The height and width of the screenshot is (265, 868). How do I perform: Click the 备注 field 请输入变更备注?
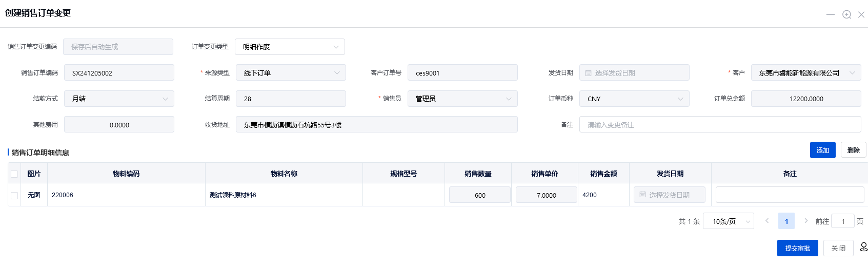[x=720, y=124]
